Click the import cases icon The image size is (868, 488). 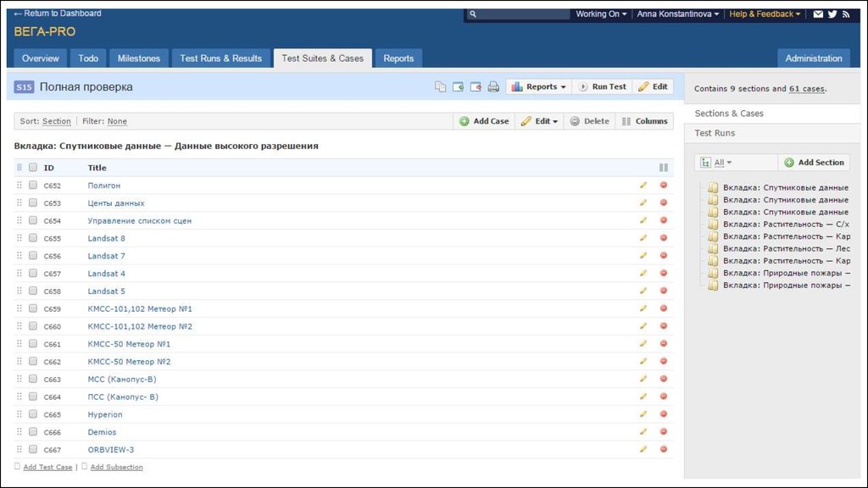pos(458,87)
